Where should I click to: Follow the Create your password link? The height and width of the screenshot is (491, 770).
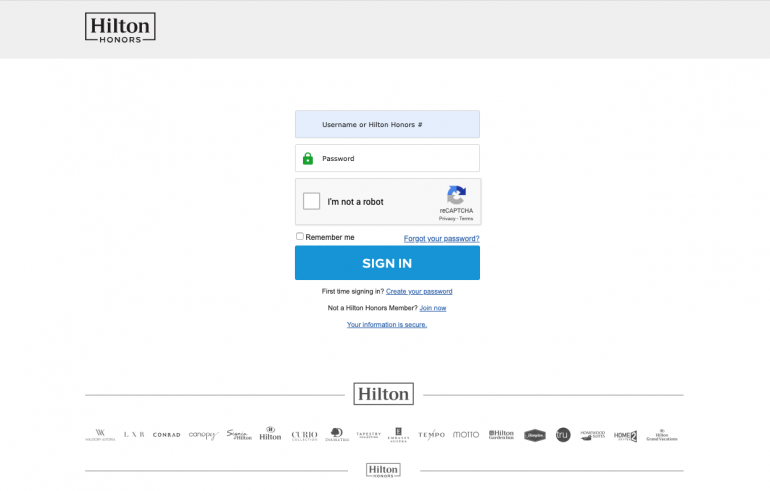pyautogui.click(x=419, y=291)
